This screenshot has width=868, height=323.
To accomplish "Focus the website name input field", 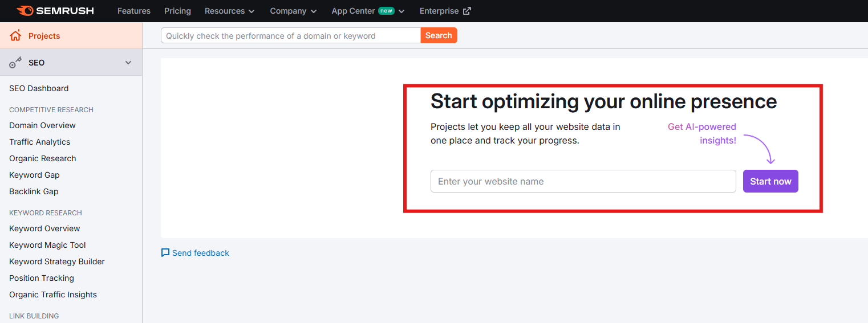I will [583, 181].
